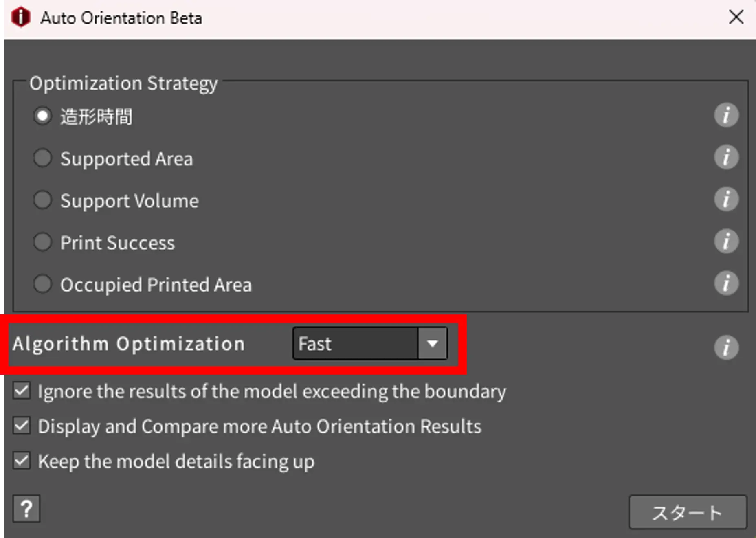
Task: Disable Keep the model details facing up
Action: 22,461
